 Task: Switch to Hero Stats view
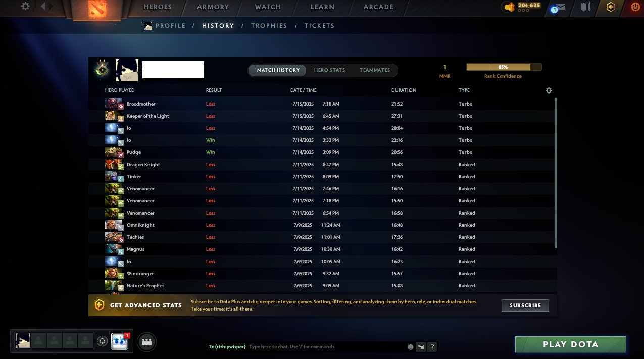click(329, 70)
